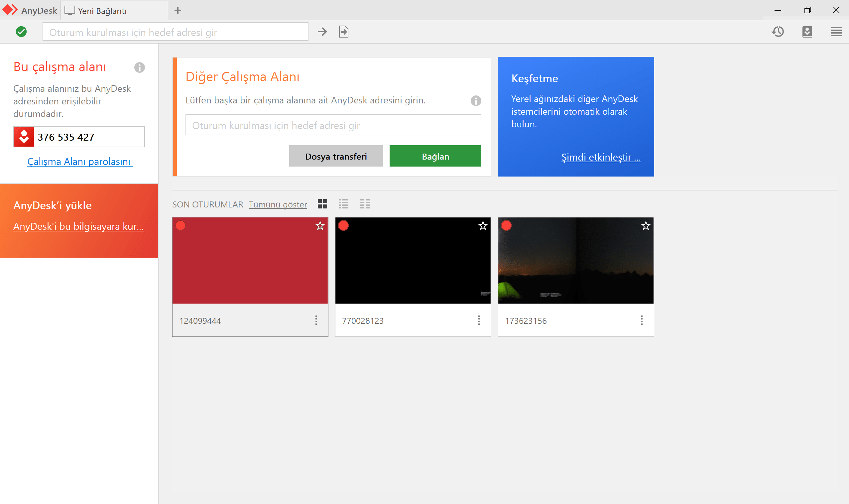
Task: Open Çalışma Alanı parolasını link
Action: pyautogui.click(x=80, y=162)
